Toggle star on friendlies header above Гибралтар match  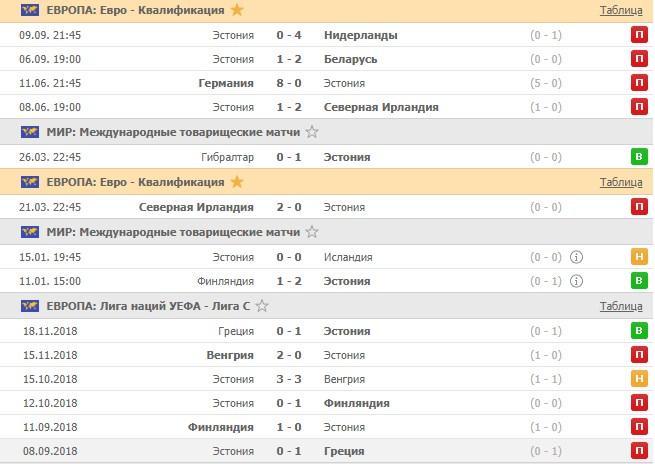312,132
